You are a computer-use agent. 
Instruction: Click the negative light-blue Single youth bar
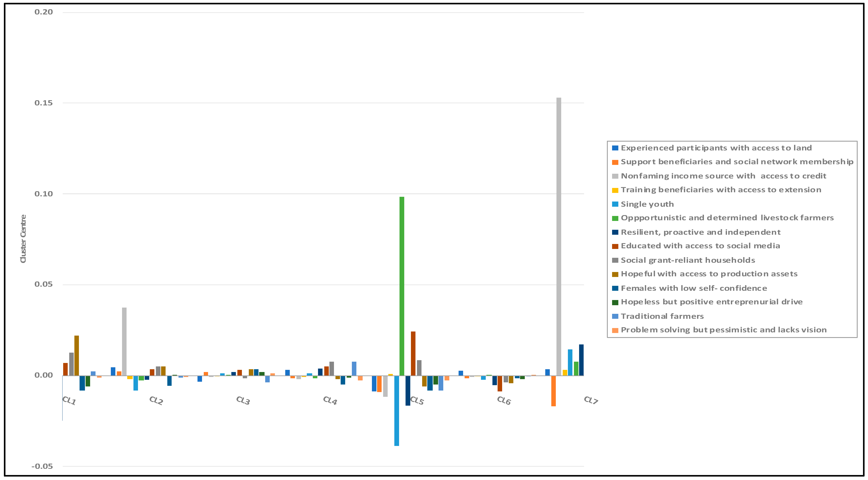point(397,410)
